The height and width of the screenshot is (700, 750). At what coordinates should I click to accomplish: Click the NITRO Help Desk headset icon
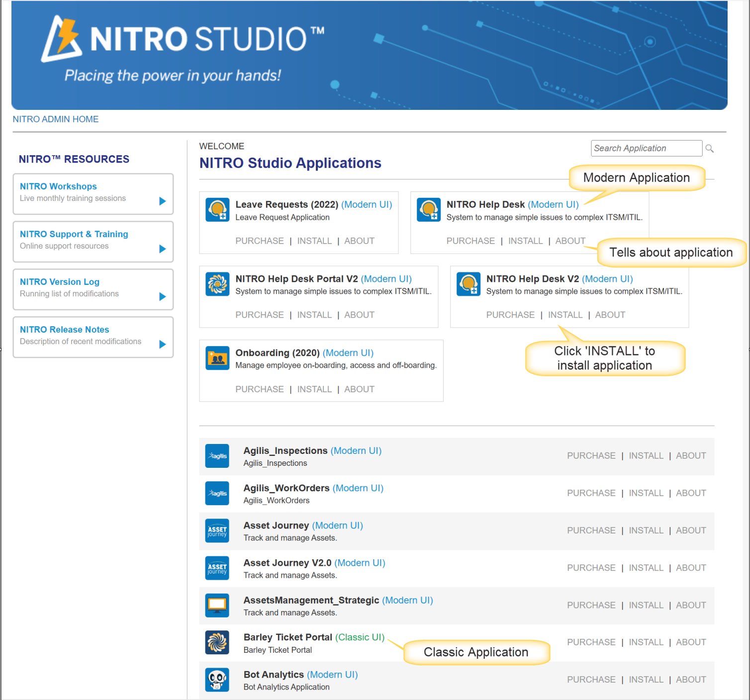pyautogui.click(x=429, y=210)
